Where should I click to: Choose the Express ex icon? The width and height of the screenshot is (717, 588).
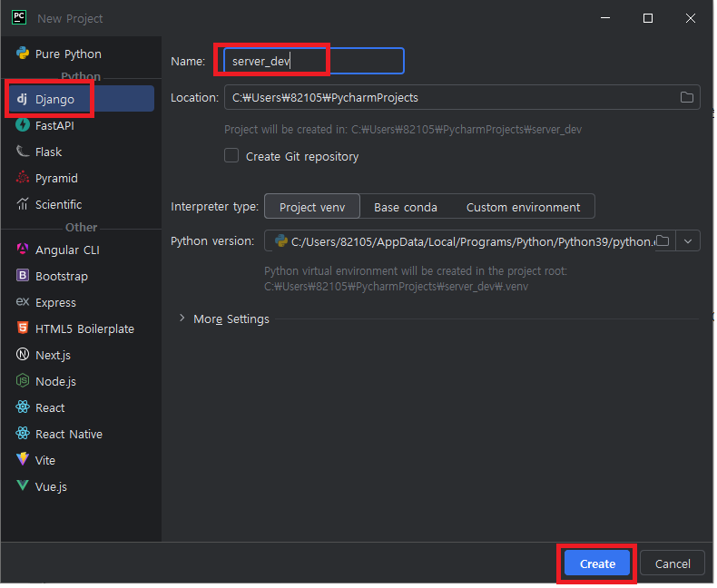click(x=23, y=302)
